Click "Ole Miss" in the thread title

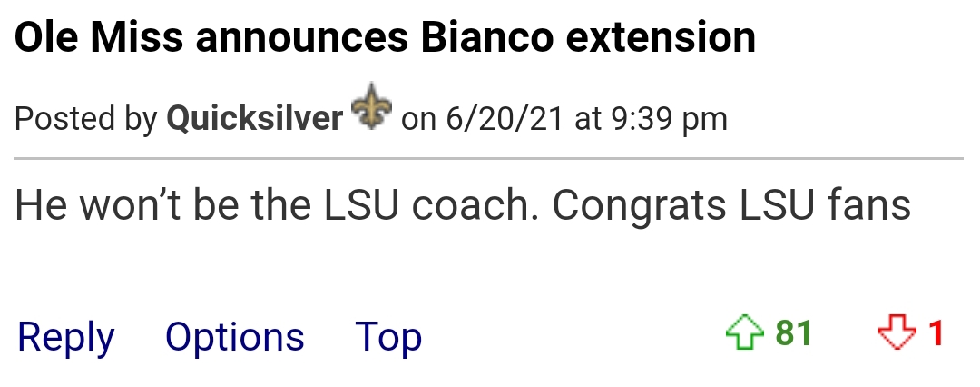[x=99, y=37]
